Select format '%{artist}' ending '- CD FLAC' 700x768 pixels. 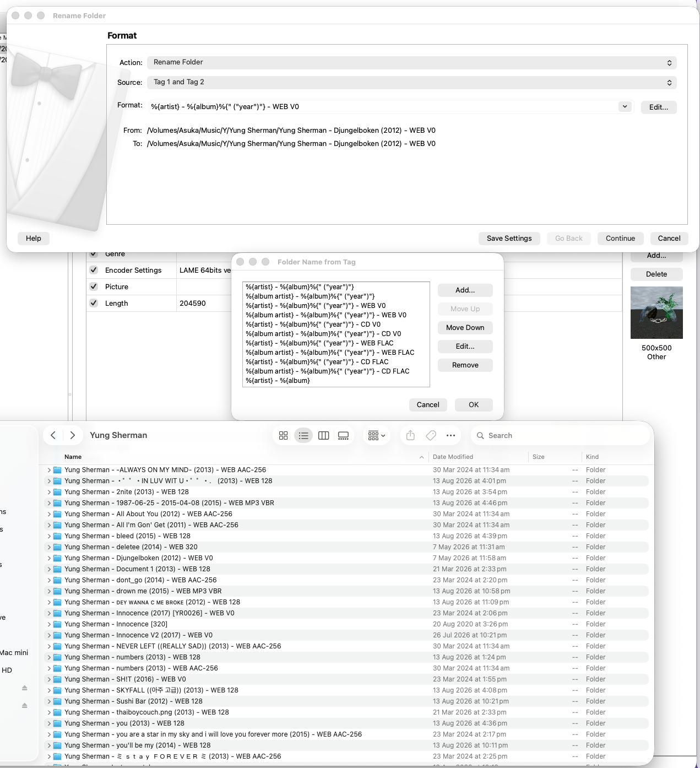336,362
